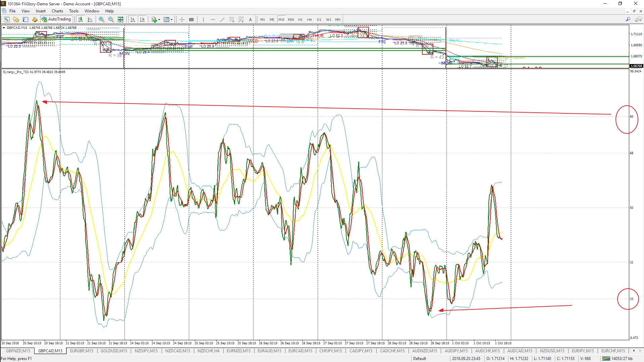Click the search magnifier at top right
Viewport: 644px width, 362px height.
click(628, 19)
